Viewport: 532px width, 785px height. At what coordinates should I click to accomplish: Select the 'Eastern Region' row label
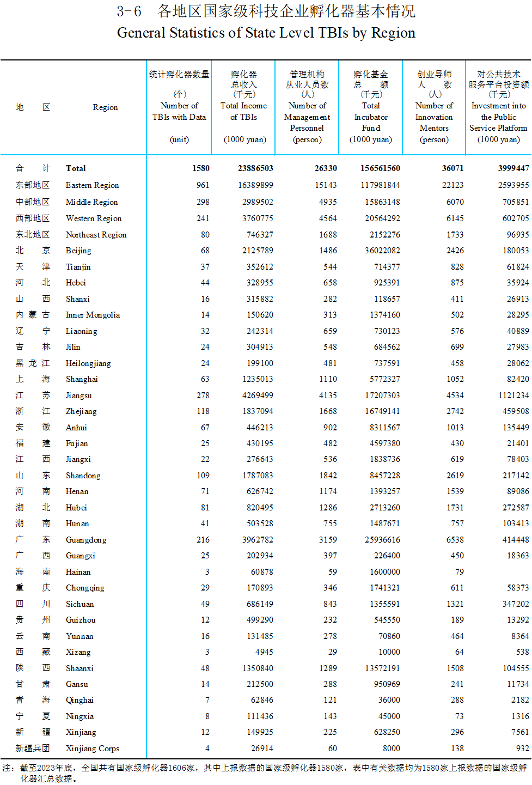[x=92, y=185]
